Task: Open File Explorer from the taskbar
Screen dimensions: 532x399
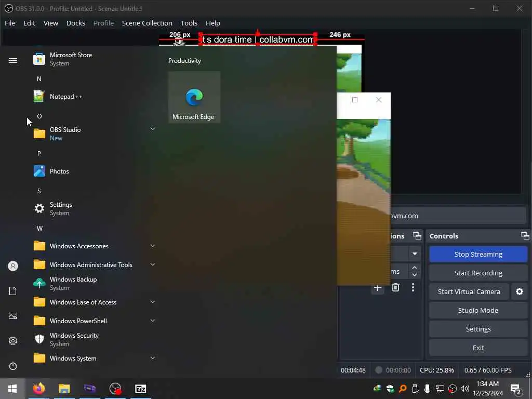Action: point(64,389)
